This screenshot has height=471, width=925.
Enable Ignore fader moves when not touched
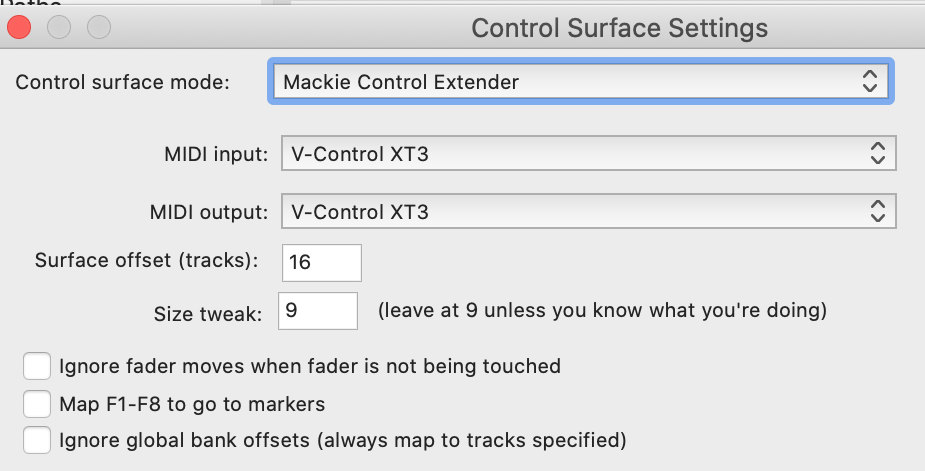[37, 366]
